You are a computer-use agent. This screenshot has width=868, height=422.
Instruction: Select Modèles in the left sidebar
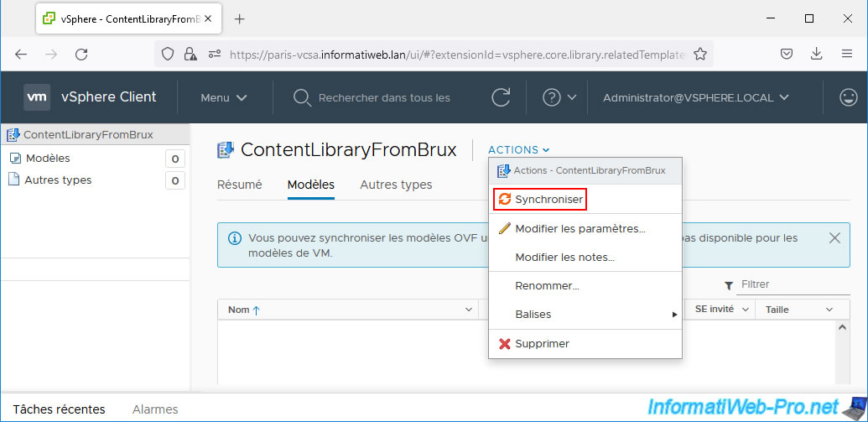click(48, 159)
